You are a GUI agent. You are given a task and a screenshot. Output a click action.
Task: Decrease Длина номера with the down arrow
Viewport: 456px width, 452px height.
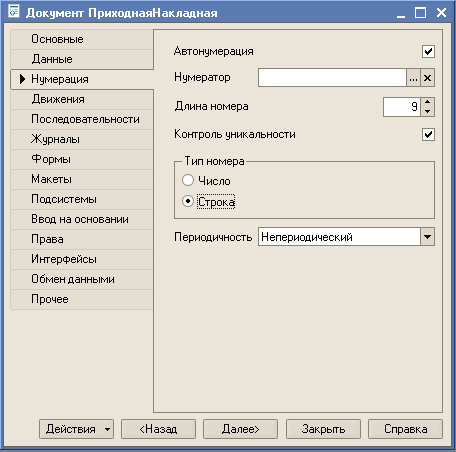[428, 112]
